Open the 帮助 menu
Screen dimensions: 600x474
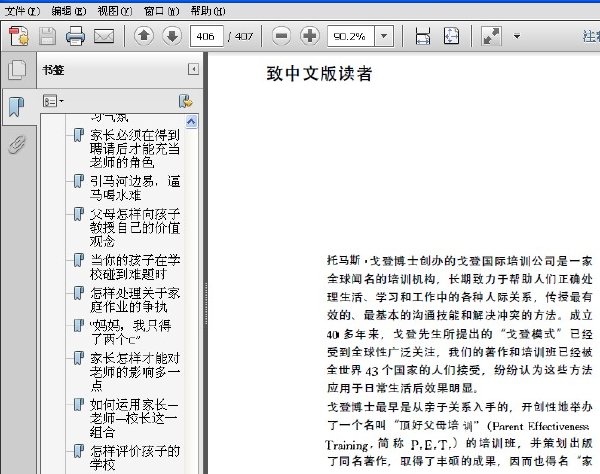tap(208, 11)
